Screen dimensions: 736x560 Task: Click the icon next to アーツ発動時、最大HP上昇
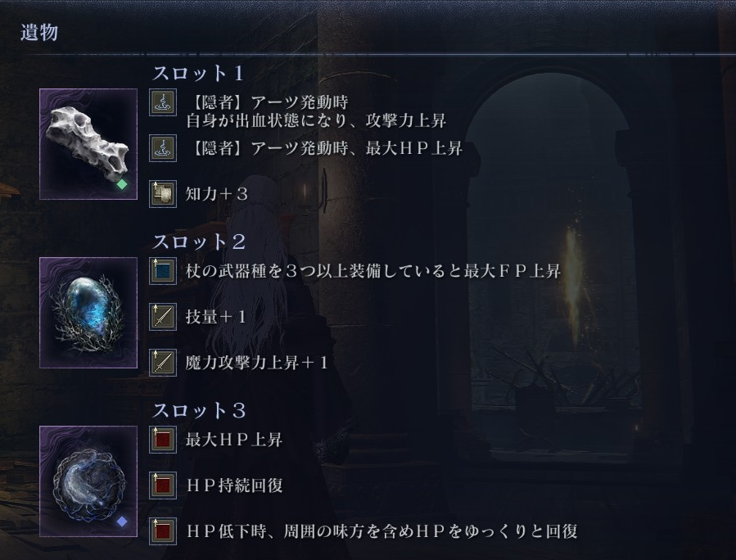tap(163, 148)
